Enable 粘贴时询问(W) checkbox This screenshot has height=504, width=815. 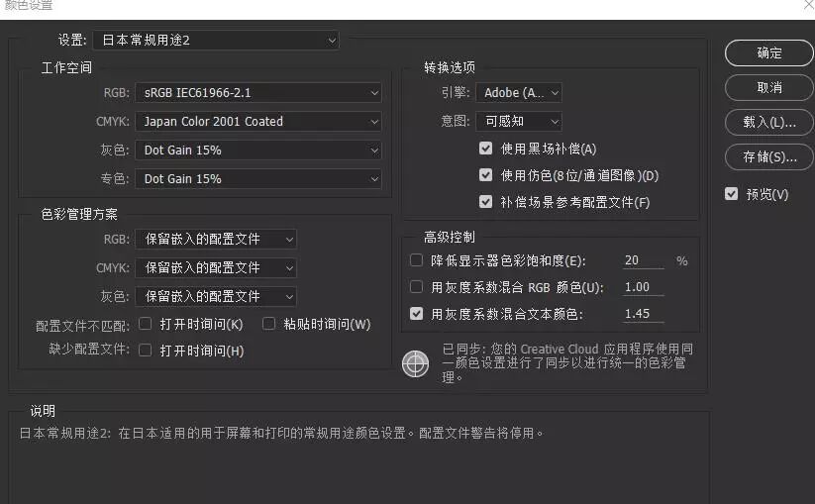[268, 324]
